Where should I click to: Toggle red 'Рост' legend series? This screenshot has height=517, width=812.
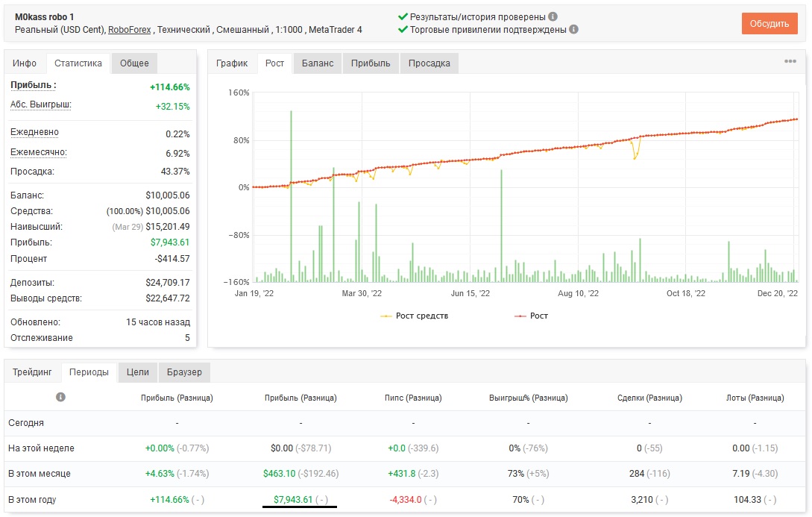point(531,316)
